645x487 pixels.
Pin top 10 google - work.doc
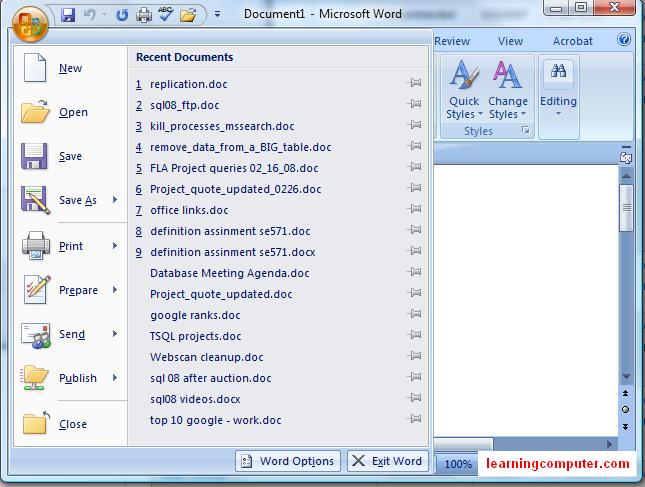415,419
